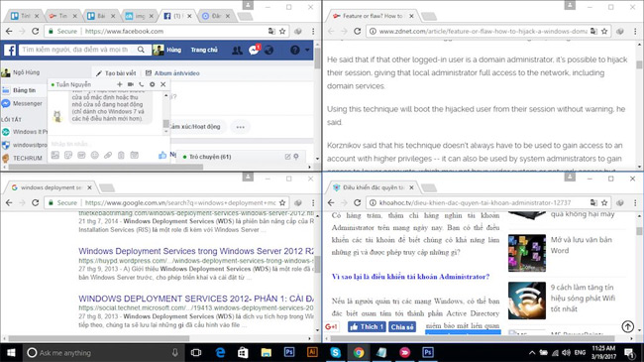Image resolution: width=644 pixels, height=362 pixels.
Task: Switch to the last 'Đăr' tab in Facebook window
Action: coord(216,16)
